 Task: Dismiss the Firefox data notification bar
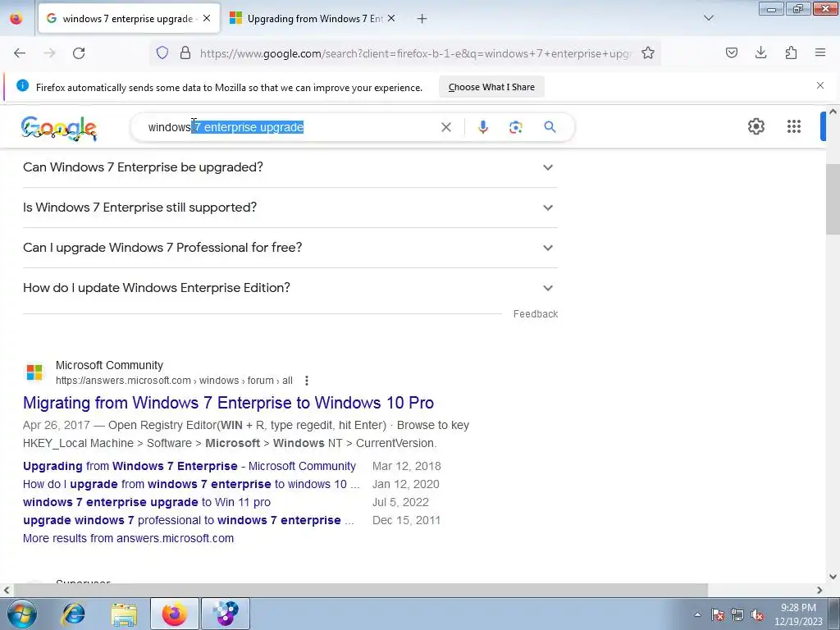(x=820, y=85)
